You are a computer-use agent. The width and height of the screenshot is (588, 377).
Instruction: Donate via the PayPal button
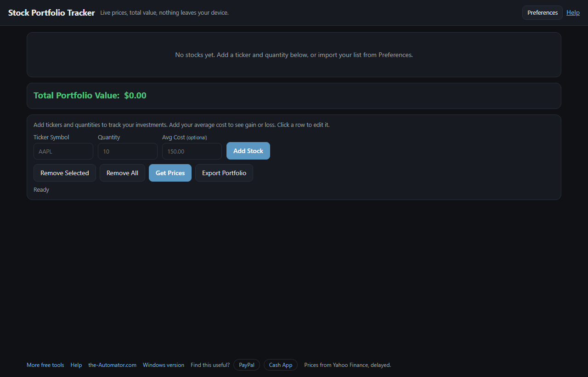click(x=247, y=365)
